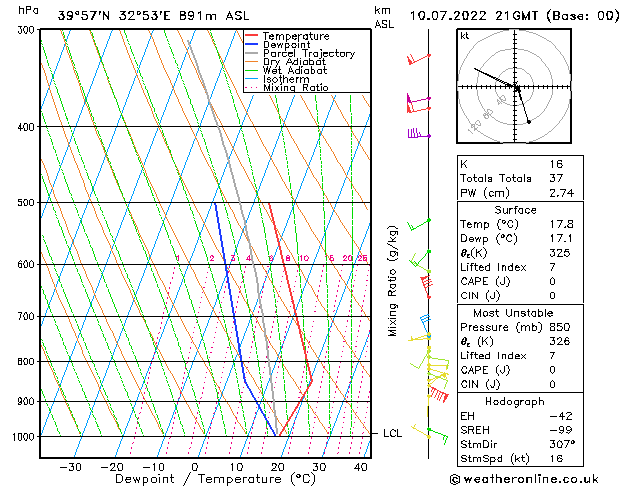
Task: Click the 0 temperature axis label
Action: [195, 467]
